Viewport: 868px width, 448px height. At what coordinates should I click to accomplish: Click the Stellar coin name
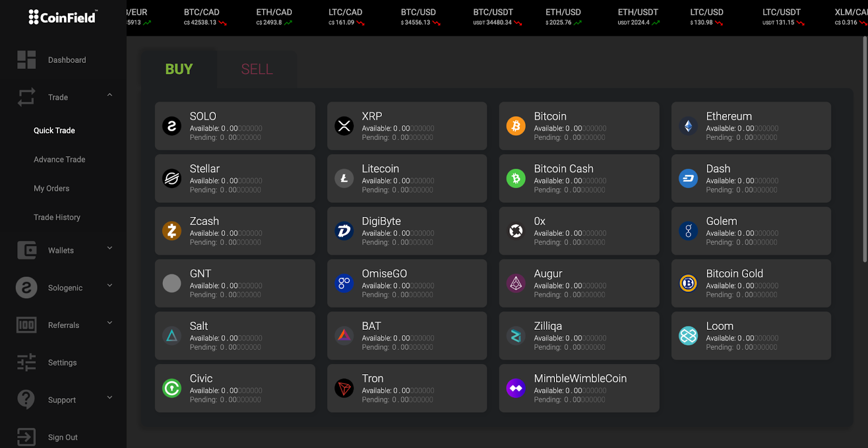(x=205, y=169)
